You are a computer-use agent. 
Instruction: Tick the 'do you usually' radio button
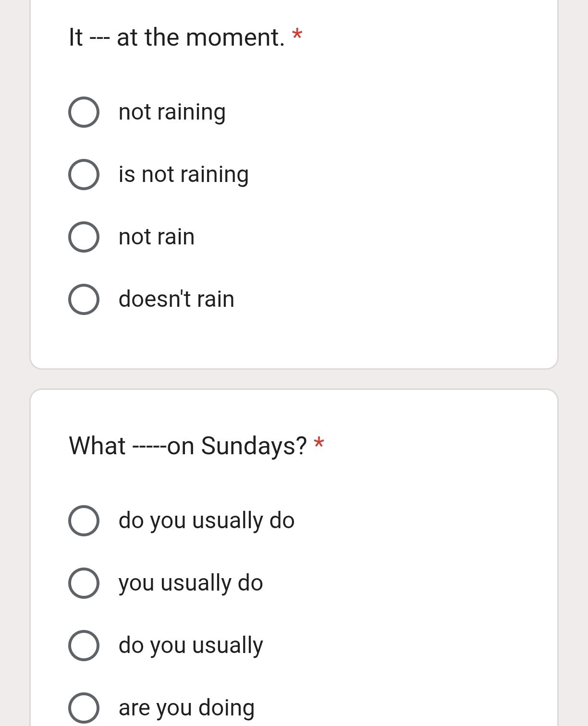84,645
